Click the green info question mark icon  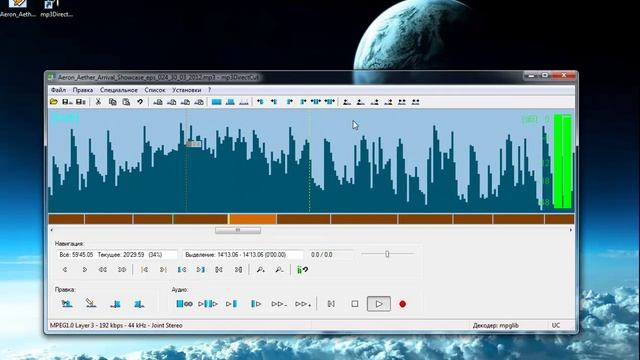point(302,270)
